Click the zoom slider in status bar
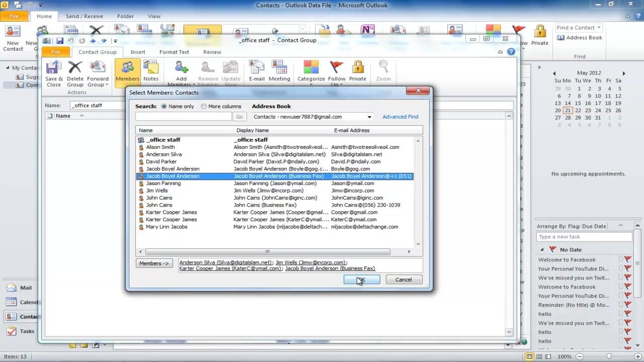644x362 pixels. (x=609, y=356)
